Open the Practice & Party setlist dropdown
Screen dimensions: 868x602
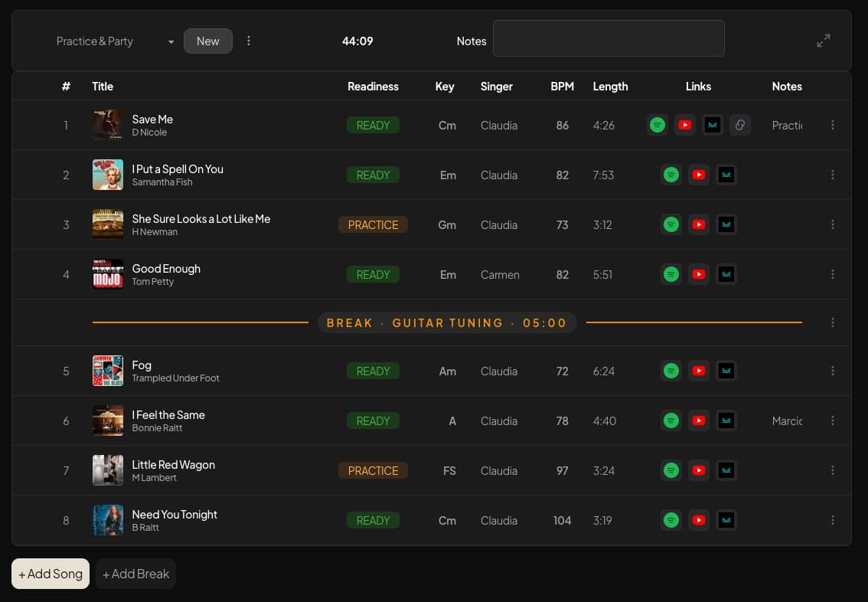tap(115, 41)
